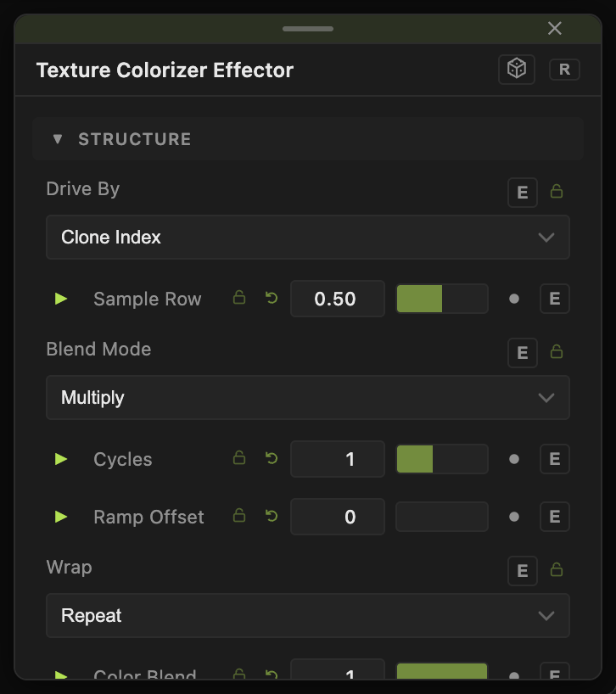Reset Sample Row with the undo icon
The image size is (616, 694).
(x=272, y=298)
